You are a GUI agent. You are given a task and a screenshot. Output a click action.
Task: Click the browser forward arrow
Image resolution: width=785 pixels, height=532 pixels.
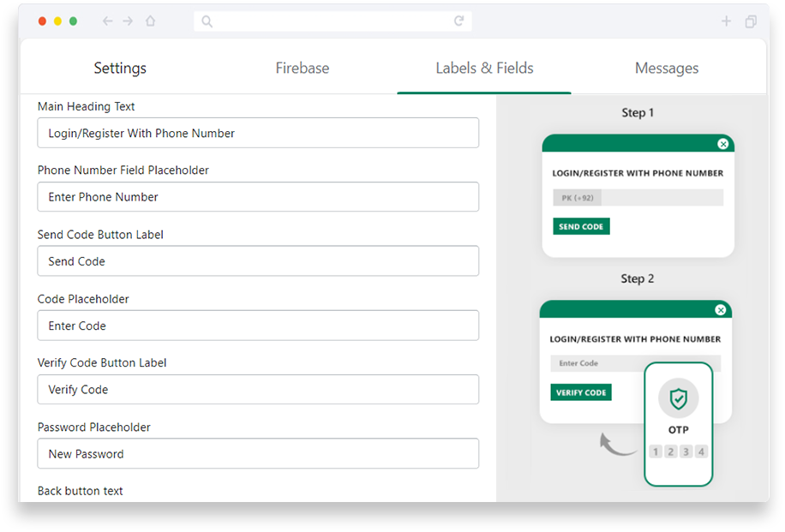129,21
